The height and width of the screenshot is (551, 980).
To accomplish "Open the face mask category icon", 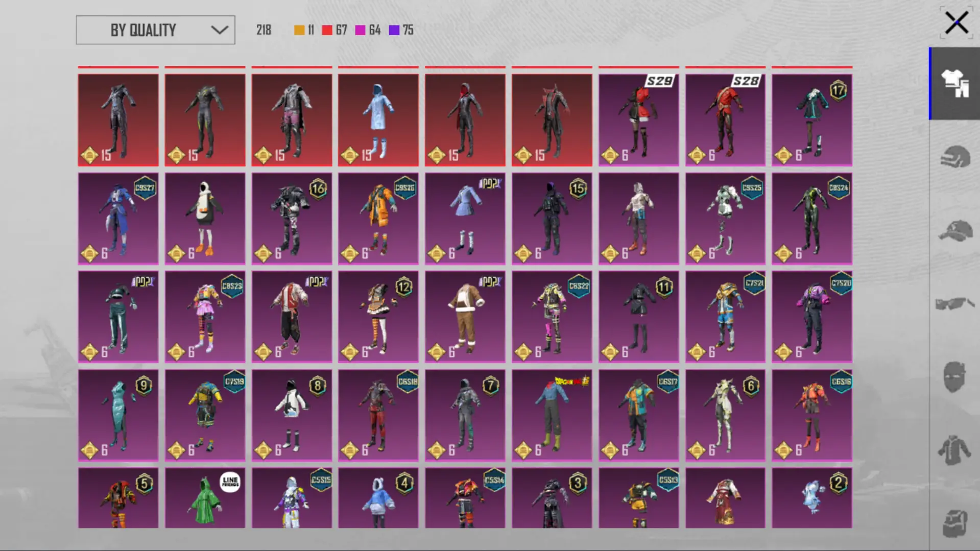I will pos(954,377).
